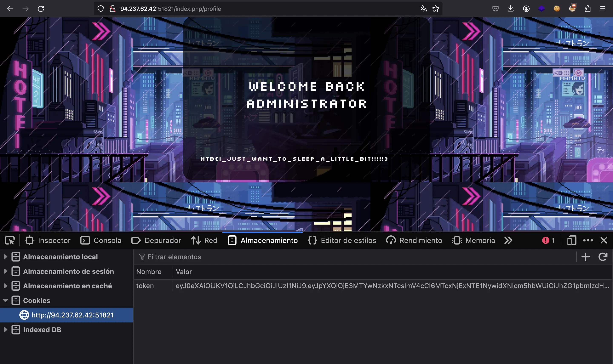Open the page translation icon
Image resolution: width=613 pixels, height=364 pixels.
tap(424, 9)
